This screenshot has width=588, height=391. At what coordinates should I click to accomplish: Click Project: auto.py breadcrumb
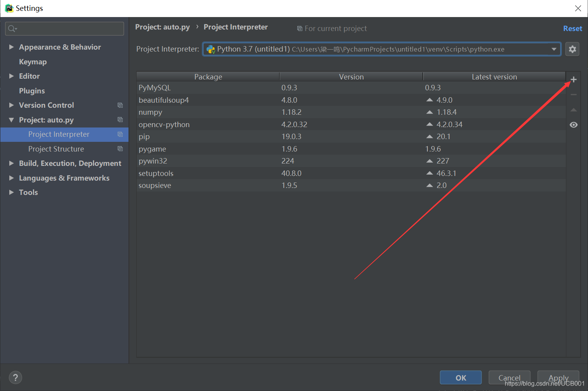click(163, 27)
